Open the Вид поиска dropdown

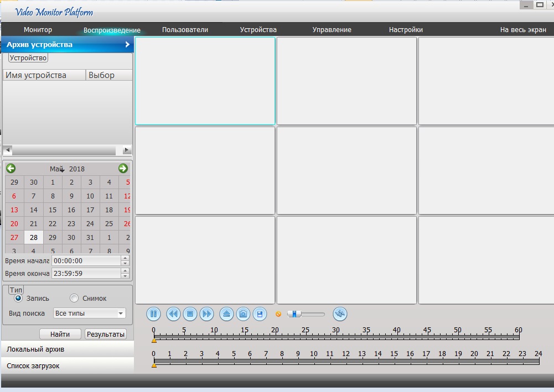click(x=90, y=313)
